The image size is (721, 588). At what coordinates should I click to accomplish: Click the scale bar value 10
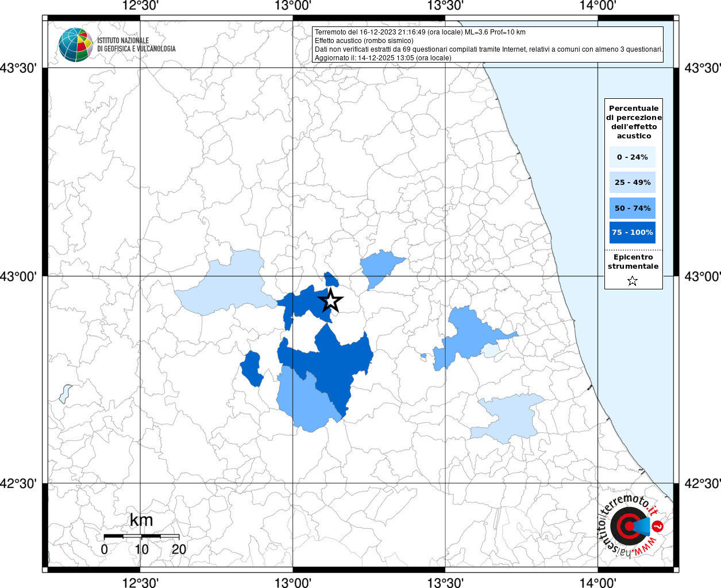(141, 550)
